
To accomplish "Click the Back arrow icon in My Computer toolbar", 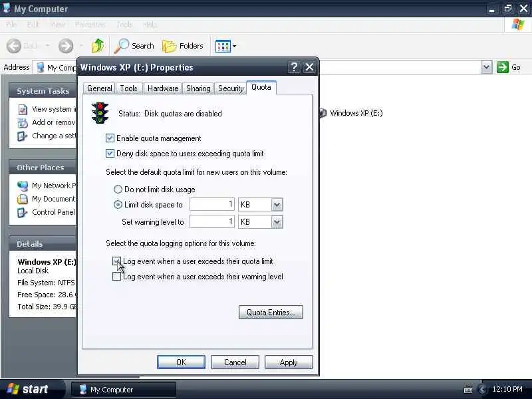I will [14, 46].
